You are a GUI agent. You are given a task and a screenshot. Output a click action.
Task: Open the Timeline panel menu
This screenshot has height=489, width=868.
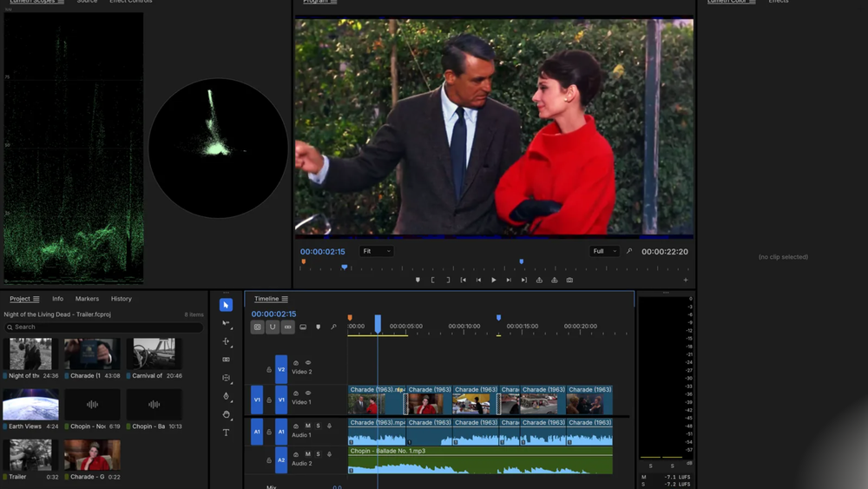tap(285, 299)
